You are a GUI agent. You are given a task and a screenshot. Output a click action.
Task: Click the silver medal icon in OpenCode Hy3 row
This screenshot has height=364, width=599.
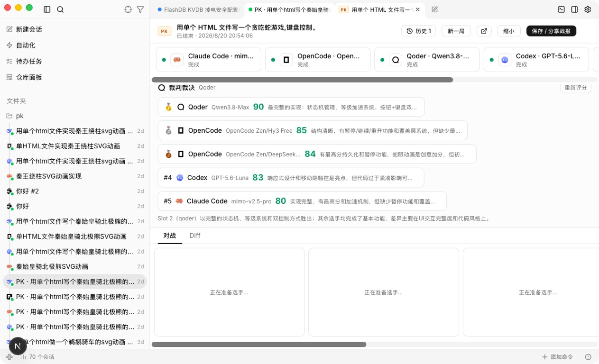(x=168, y=130)
